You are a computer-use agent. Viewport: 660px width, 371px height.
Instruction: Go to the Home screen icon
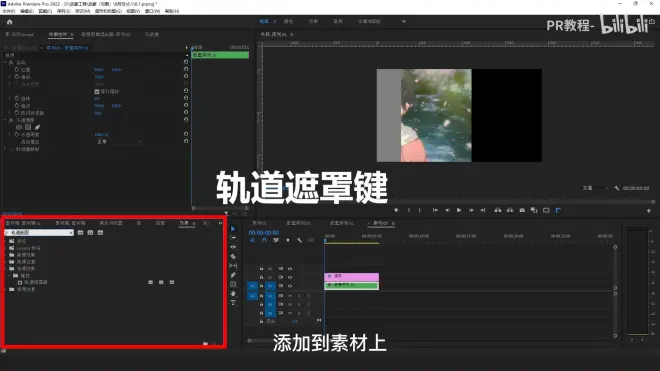(10, 22)
